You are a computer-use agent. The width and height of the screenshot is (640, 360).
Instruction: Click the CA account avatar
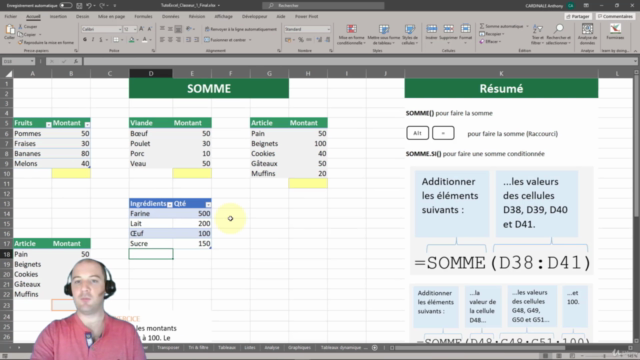point(571,5)
